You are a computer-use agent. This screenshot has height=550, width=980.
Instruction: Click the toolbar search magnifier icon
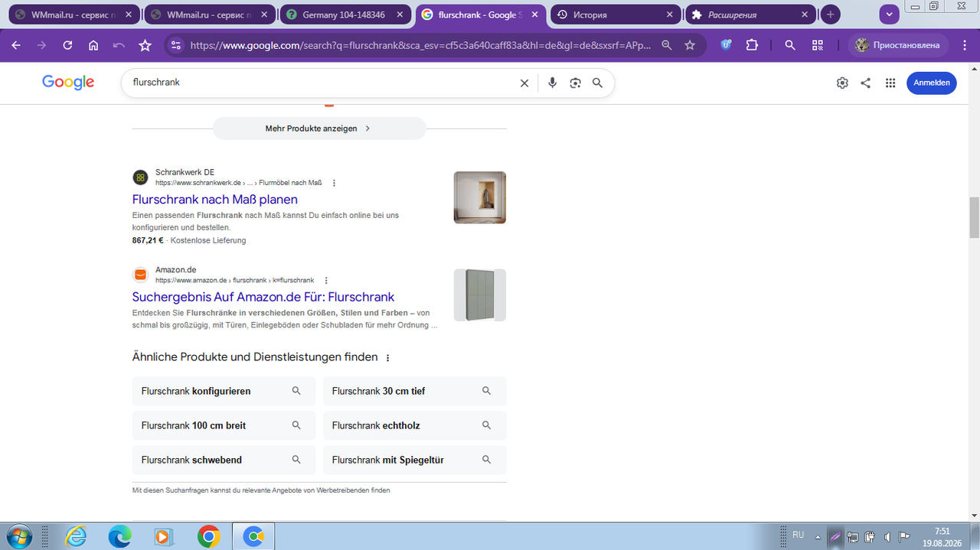tap(790, 45)
